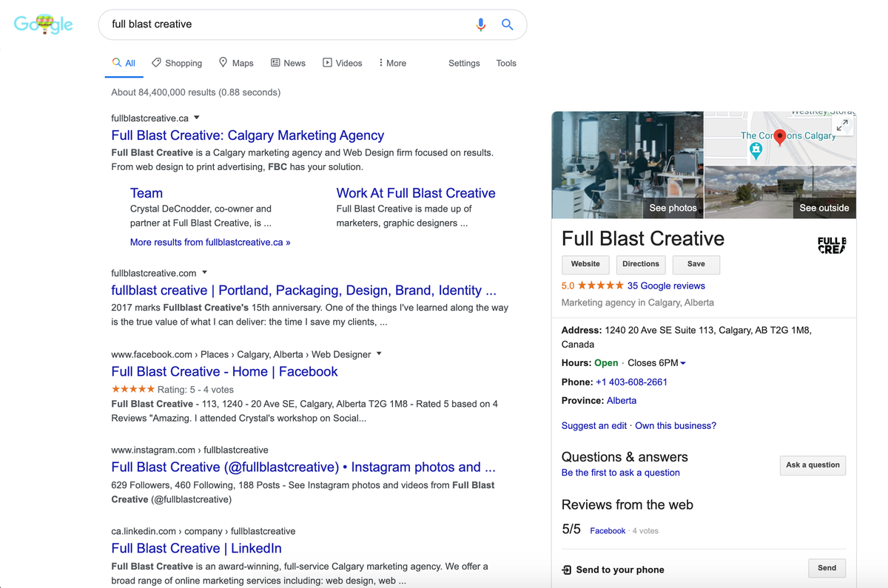
Task: Open search Tools
Action: (506, 63)
